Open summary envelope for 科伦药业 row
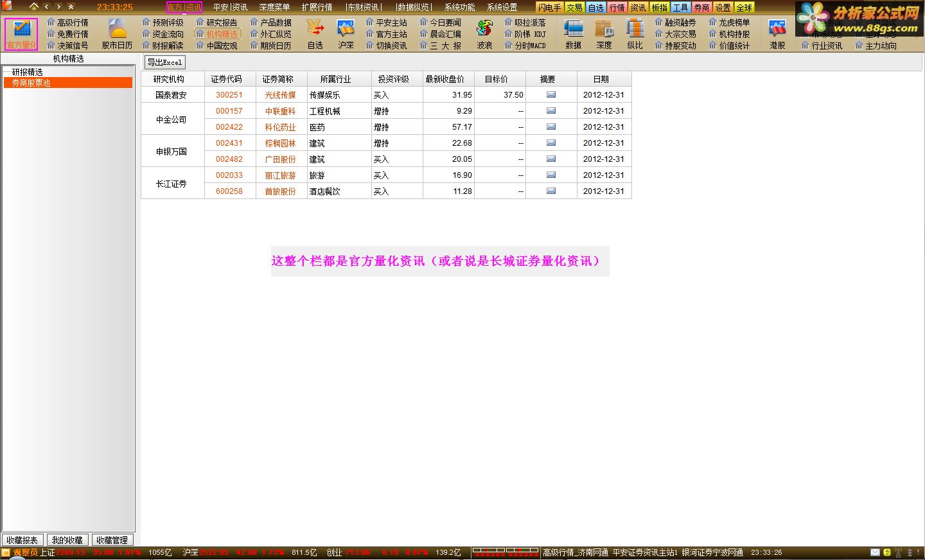Image resolution: width=925 pixels, height=560 pixels. tap(551, 127)
